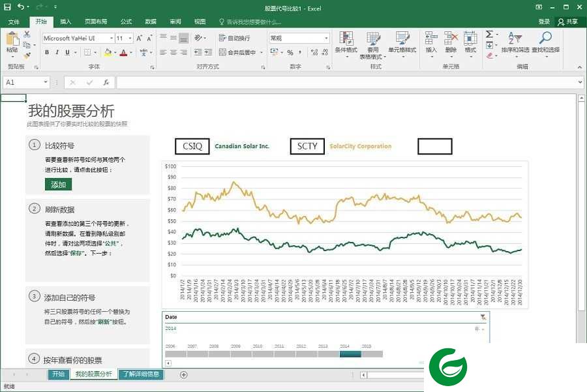This screenshot has width=587, height=392.
Task: Click the insert function fx icon
Action: (x=106, y=82)
